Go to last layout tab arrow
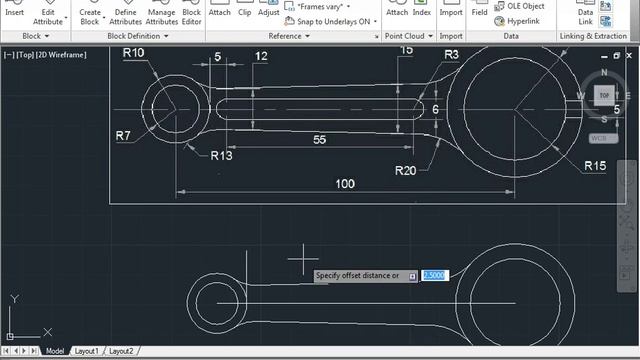 point(33,351)
